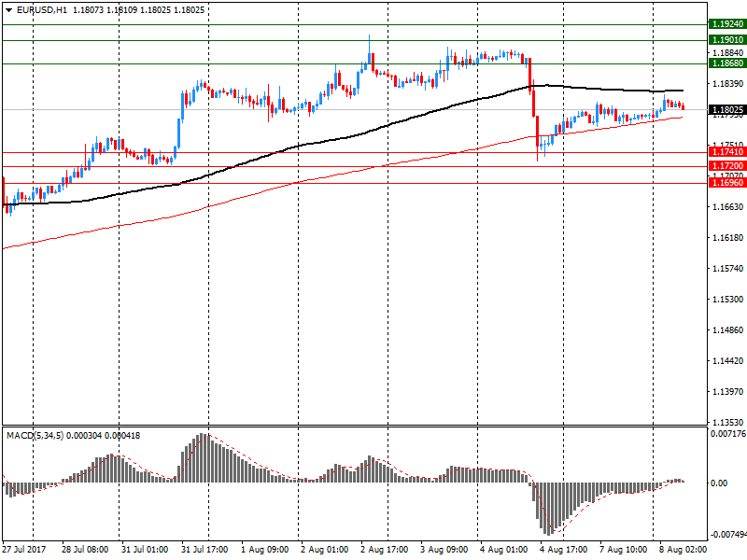Click the 1.14420 price scale value

pyautogui.click(x=727, y=361)
